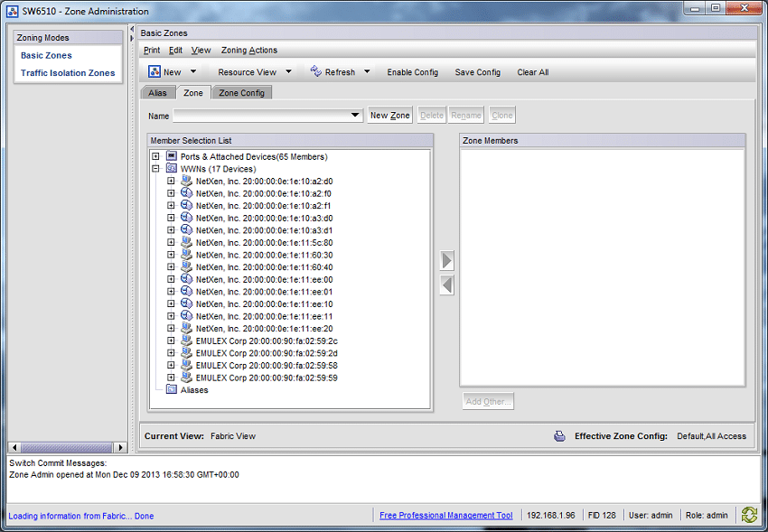Click the New zone icon in toolbar

coord(155,71)
